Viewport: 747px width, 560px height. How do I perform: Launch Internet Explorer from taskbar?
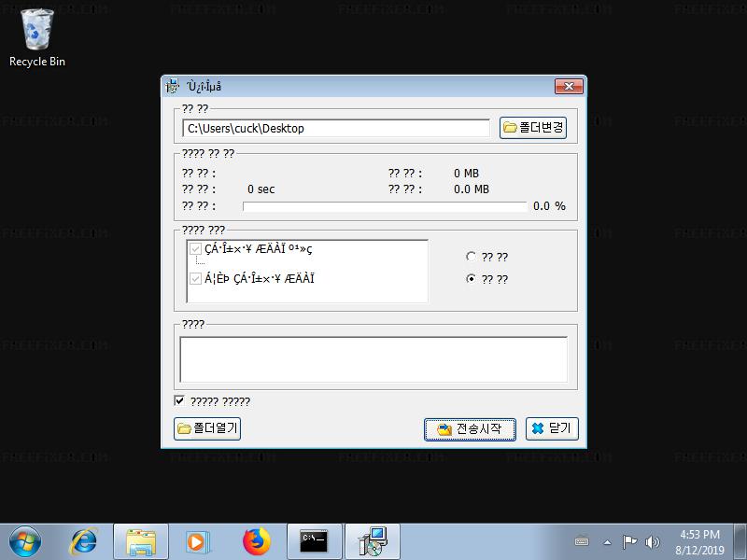(84, 540)
